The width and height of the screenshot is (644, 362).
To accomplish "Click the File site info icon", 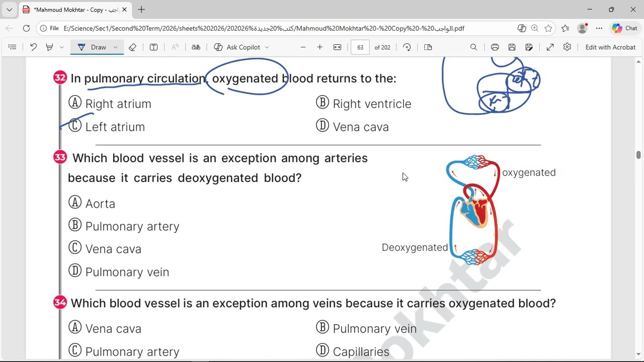I will coord(49,28).
